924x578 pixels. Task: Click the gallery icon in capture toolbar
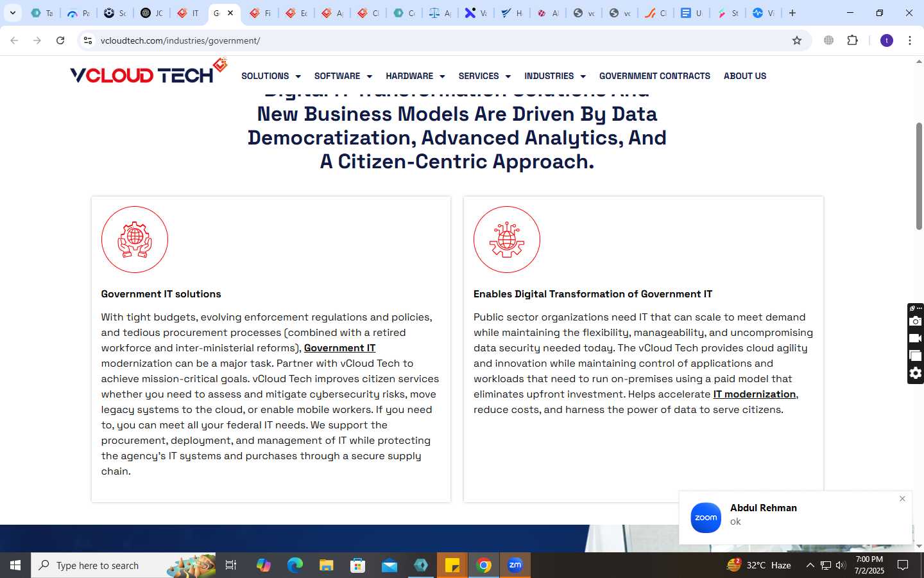[916, 356]
